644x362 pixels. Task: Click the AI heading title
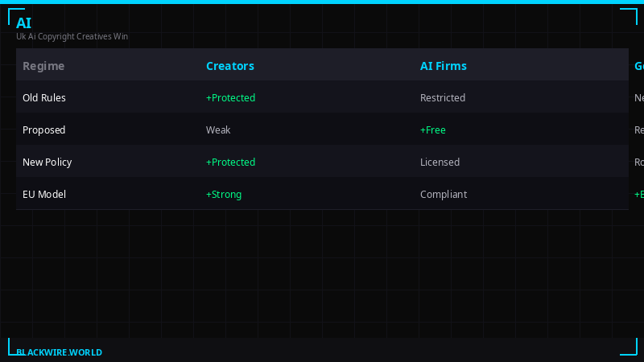23,23
